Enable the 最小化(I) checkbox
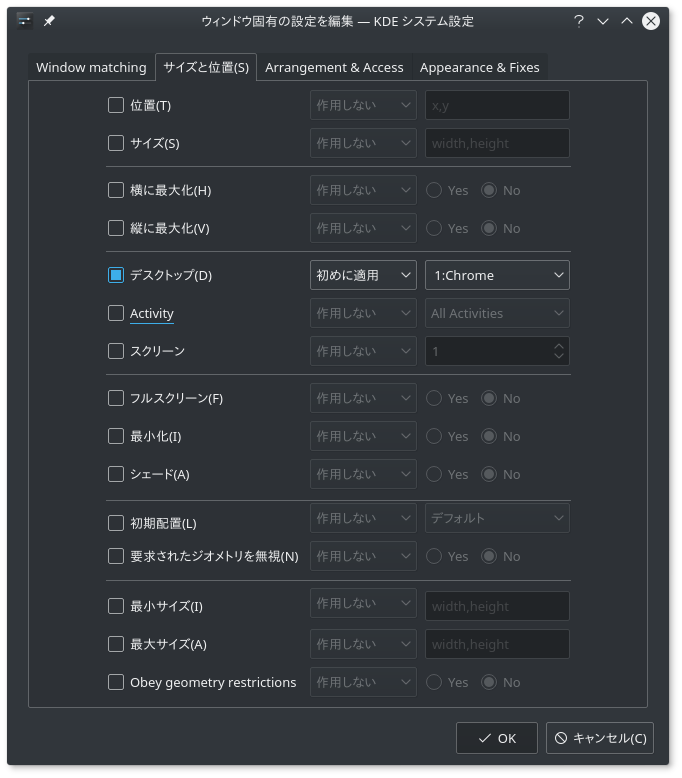The width and height of the screenshot is (682, 778). click(x=116, y=437)
